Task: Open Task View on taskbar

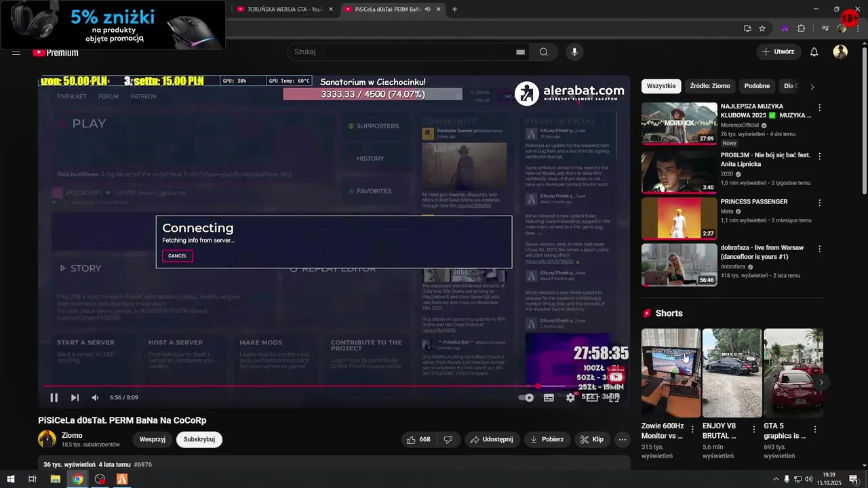Action: tap(32, 479)
